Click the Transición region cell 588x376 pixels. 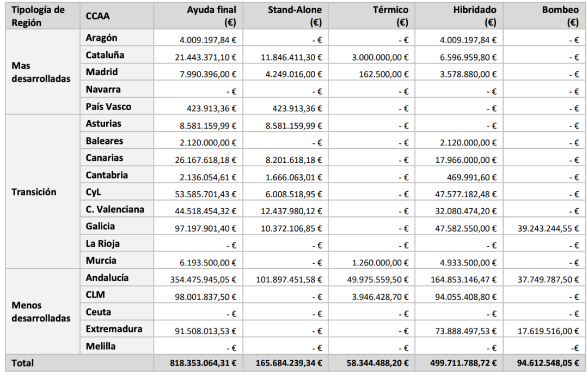pos(34,192)
